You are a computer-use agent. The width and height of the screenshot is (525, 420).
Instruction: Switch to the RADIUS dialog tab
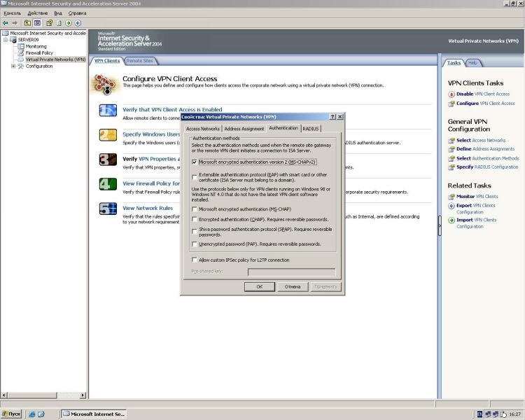tap(311, 129)
